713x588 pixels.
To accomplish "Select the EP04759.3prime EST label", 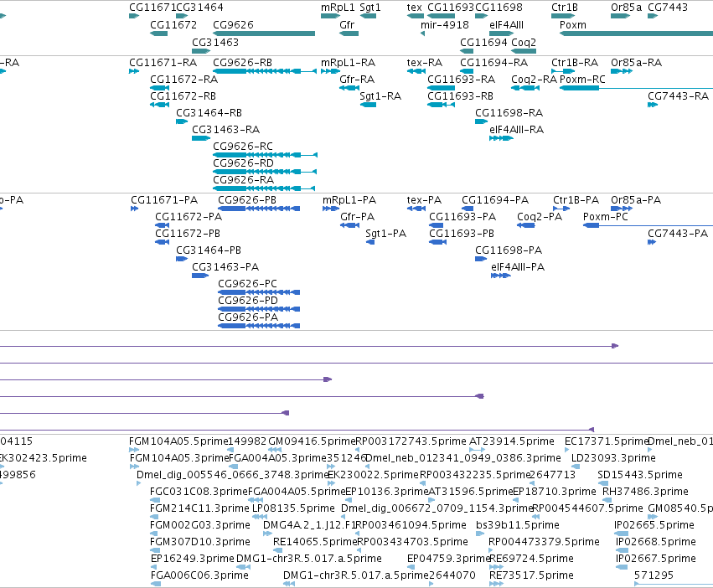I will pyautogui.click(x=448, y=559).
